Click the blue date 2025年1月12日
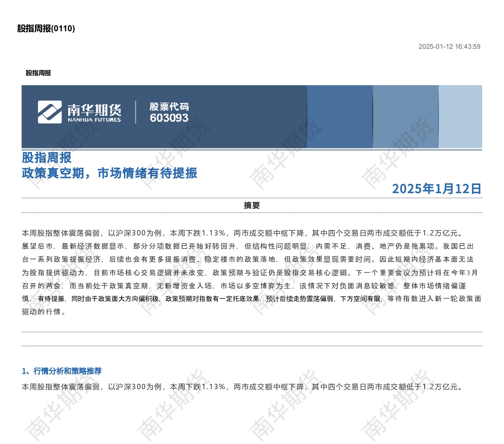This screenshot has height=444, width=504. coord(436,189)
